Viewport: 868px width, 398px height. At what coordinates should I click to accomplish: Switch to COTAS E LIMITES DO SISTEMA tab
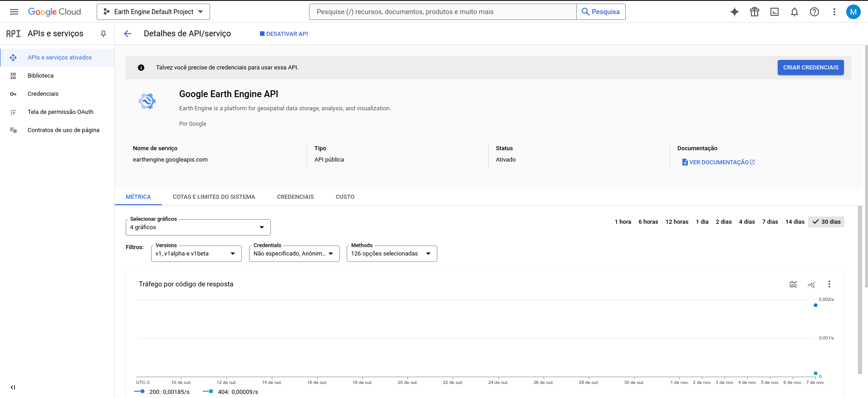214,197
